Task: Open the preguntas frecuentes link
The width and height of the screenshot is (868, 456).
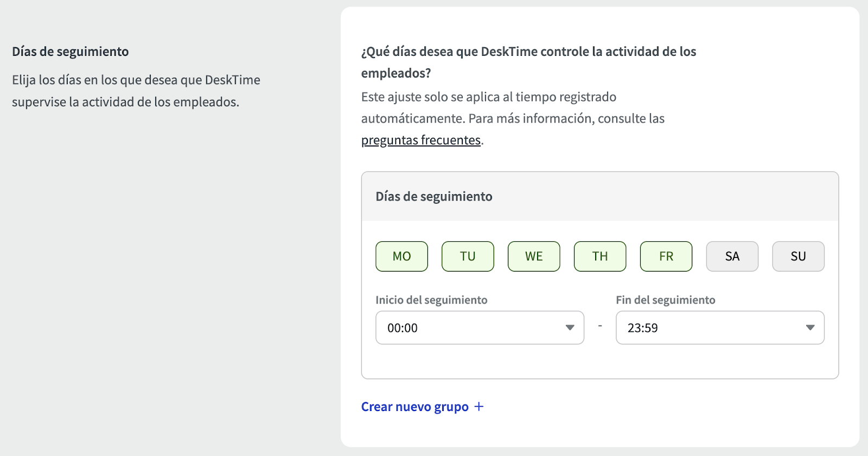Action: point(421,140)
